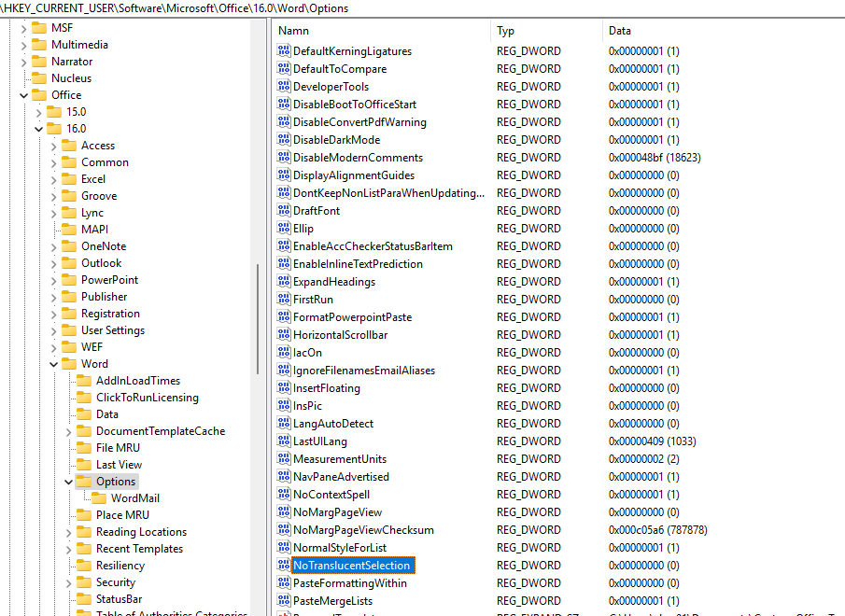845x616 pixels.
Task: Collapse the 16.0 key
Action: (39, 129)
